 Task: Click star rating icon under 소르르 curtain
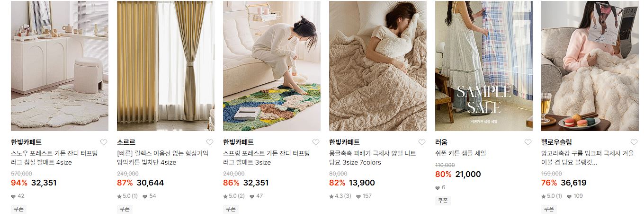coord(119,196)
